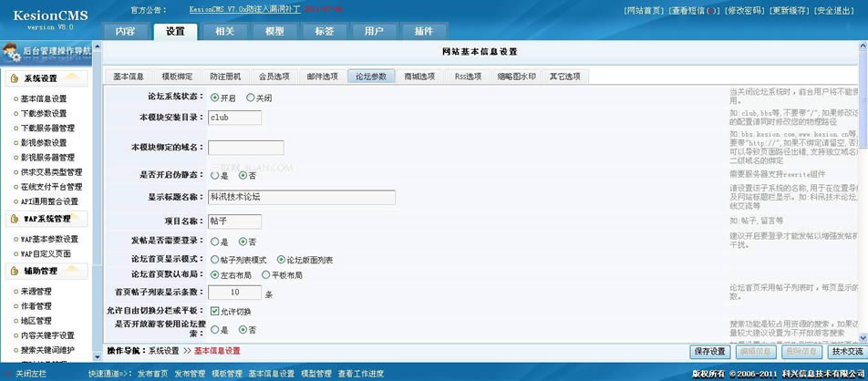868x381 pixels.
Task: Choose 帖子列表模式 for forum homepage display
Action: point(214,260)
